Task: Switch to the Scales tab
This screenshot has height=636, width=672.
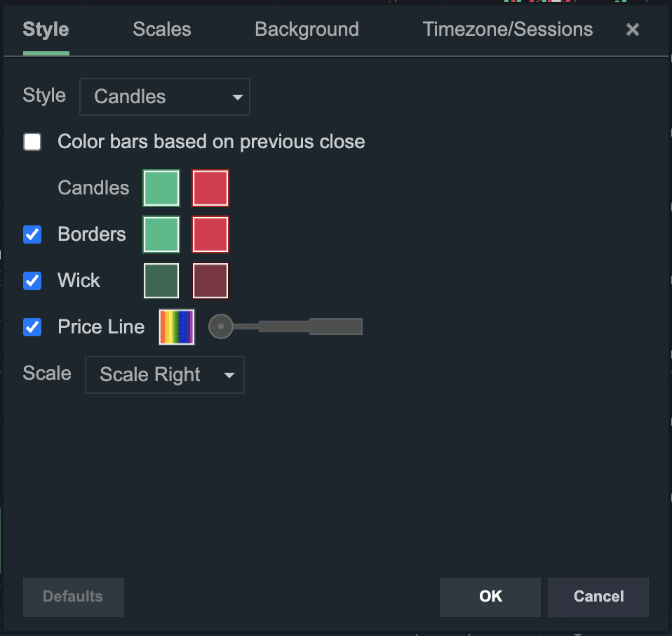Action: (x=162, y=29)
